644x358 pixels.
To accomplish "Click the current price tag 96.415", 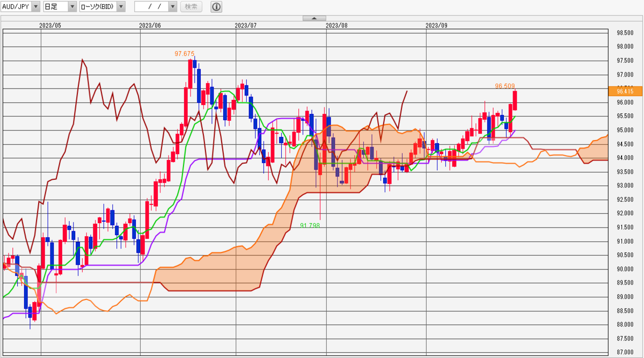I will pyautogui.click(x=626, y=91).
